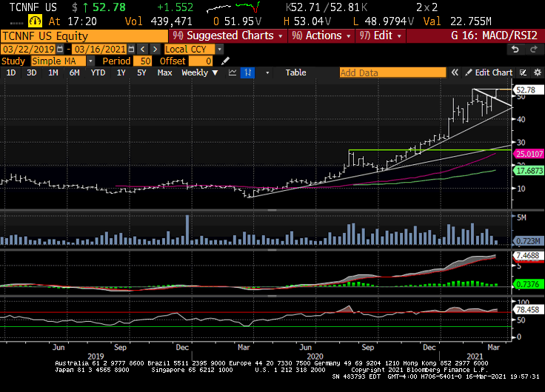Image resolution: width=545 pixels, height=392 pixels.
Task: Click the 52.78 last price label
Action: [528, 90]
